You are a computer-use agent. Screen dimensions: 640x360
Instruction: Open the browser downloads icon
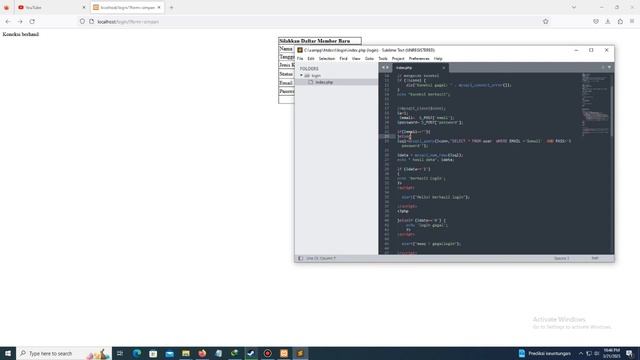tap(608, 21)
